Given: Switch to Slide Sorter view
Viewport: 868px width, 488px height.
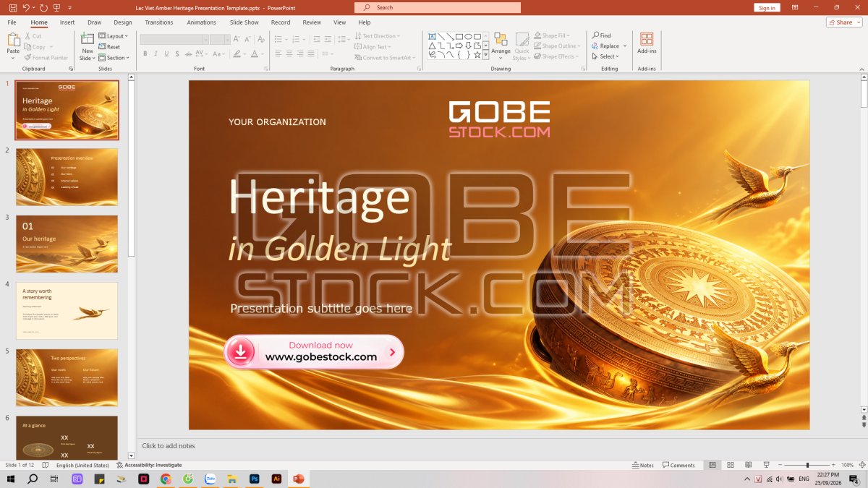Looking at the screenshot, I should (x=730, y=465).
